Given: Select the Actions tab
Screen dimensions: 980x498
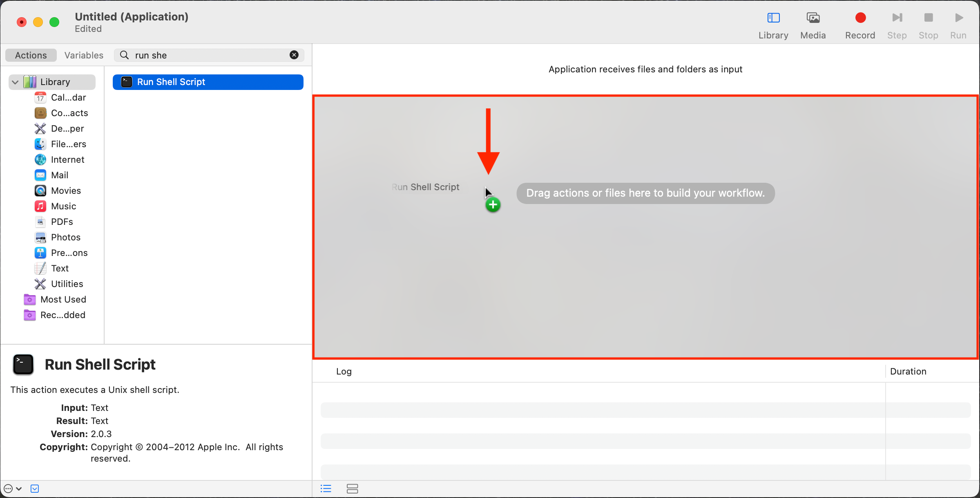Looking at the screenshot, I should point(31,55).
